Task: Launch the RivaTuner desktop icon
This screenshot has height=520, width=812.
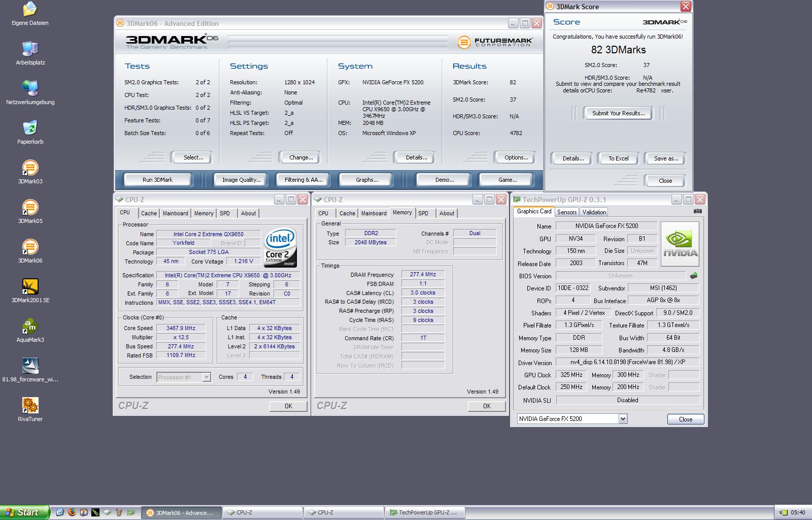Action: [x=30, y=409]
